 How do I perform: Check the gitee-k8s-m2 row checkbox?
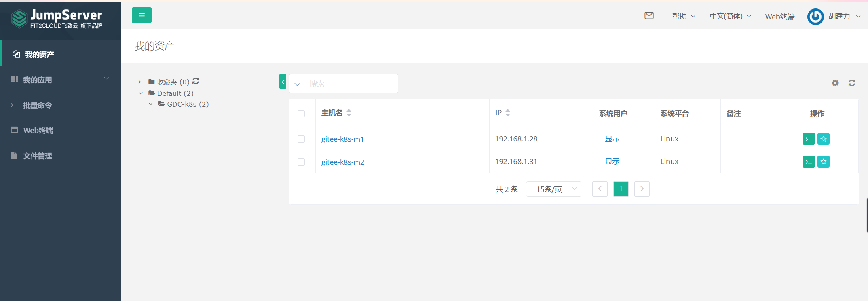point(301,162)
